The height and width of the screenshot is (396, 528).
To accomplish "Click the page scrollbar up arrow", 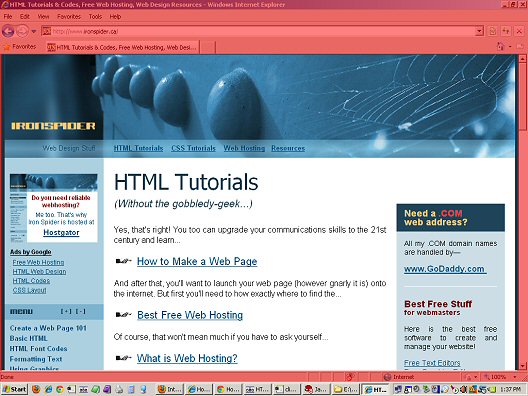I will pyautogui.click(x=522, y=59).
